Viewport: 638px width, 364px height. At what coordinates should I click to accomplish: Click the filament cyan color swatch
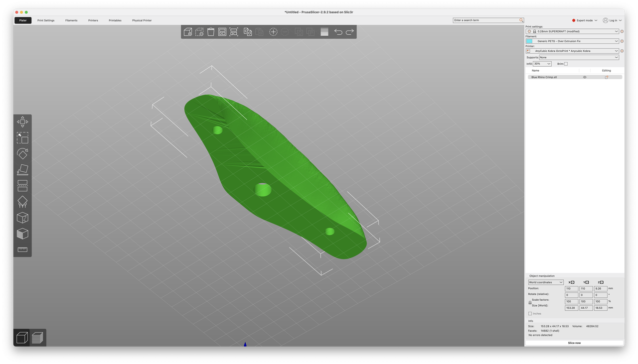pos(529,41)
